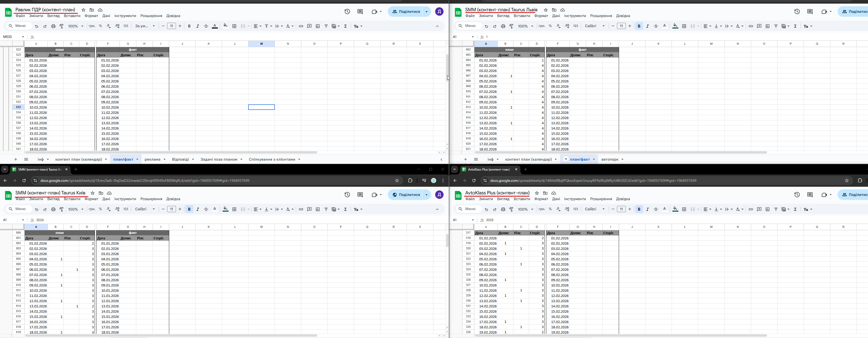Toggle italic in AvtoKlass Plus toolbar
Image resolution: width=868 pixels, height=338 pixels.
click(x=647, y=209)
